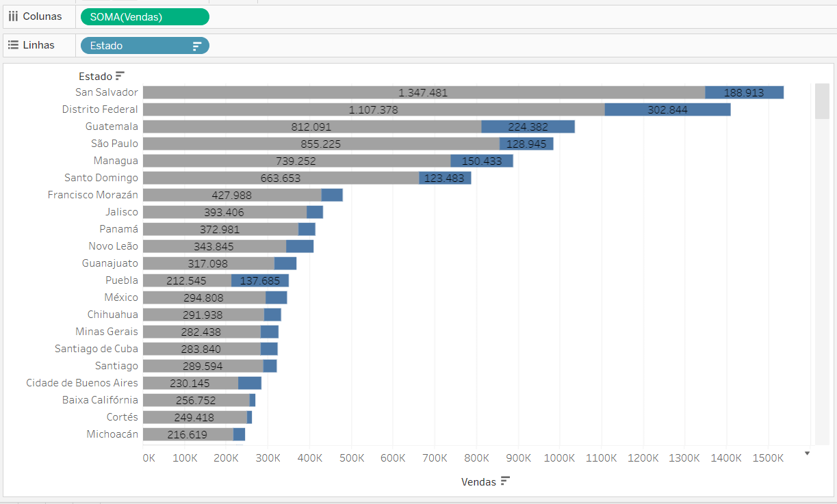
Task: Click the scroll-down arrow at chart bottom right
Action: coord(807,453)
